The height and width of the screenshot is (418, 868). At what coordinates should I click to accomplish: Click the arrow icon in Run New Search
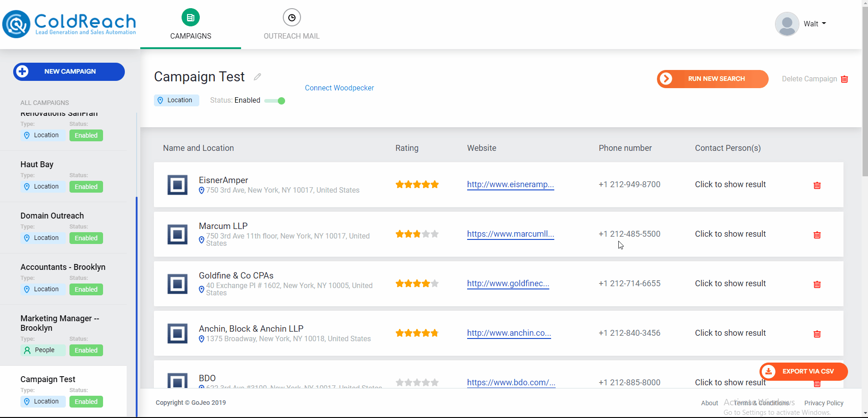coord(666,79)
